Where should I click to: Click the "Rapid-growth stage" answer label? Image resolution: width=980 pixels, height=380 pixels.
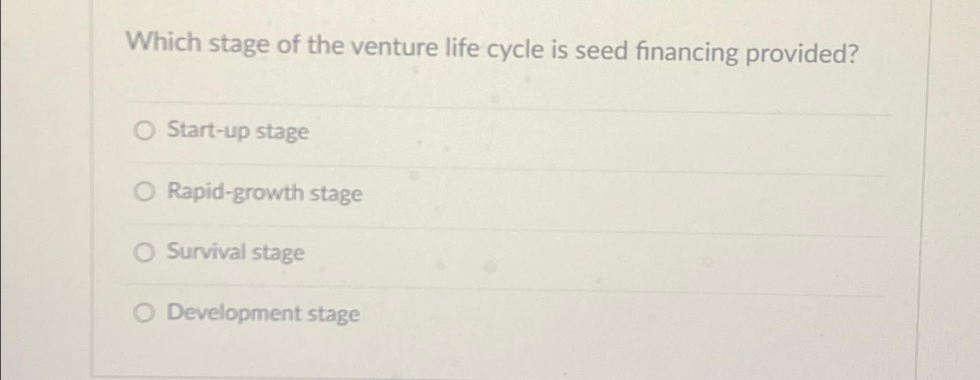pyautogui.click(x=265, y=193)
